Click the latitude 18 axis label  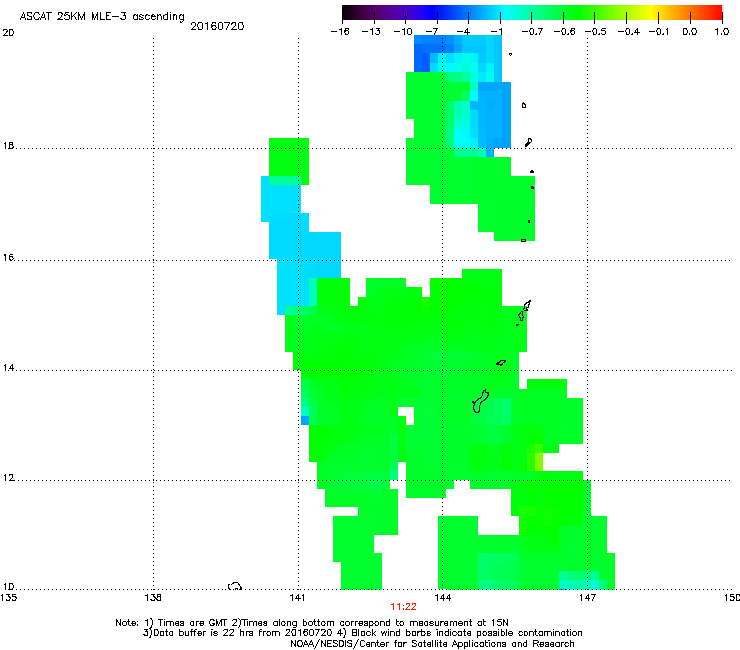8,146
